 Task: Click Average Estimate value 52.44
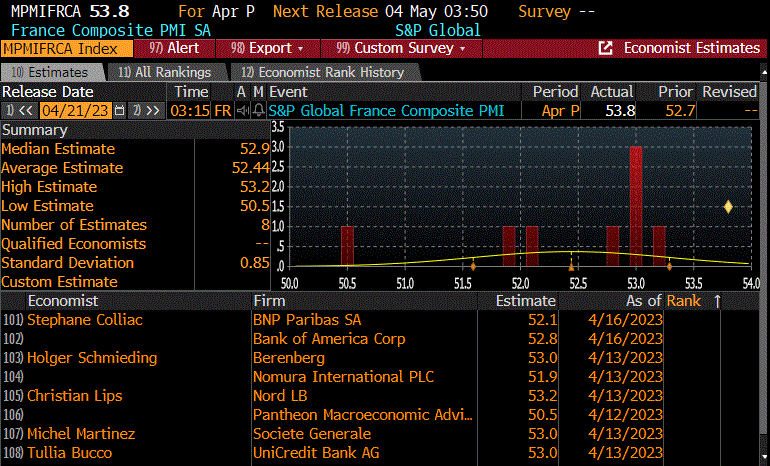point(250,168)
